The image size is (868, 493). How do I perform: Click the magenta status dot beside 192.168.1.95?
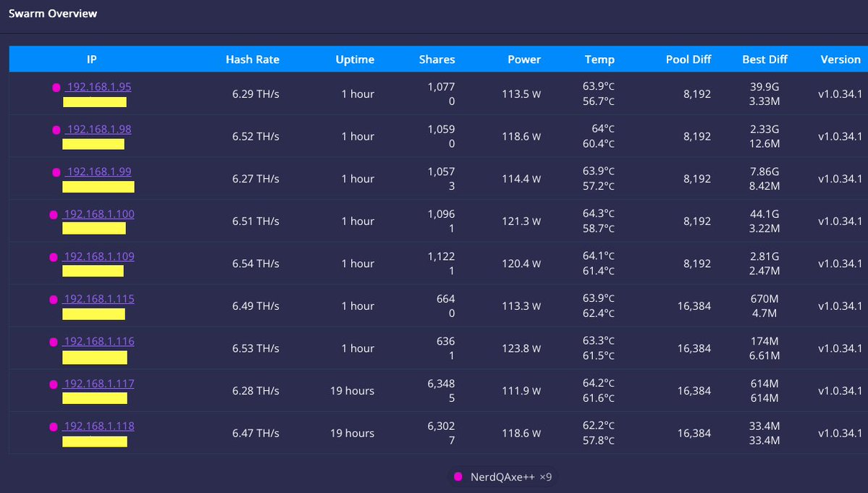pos(56,88)
